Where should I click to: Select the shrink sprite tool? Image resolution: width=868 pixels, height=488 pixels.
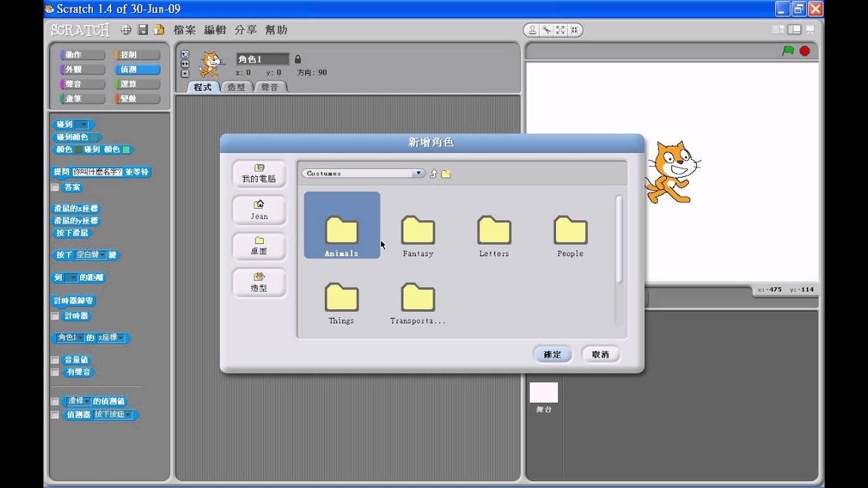pyautogui.click(x=574, y=30)
